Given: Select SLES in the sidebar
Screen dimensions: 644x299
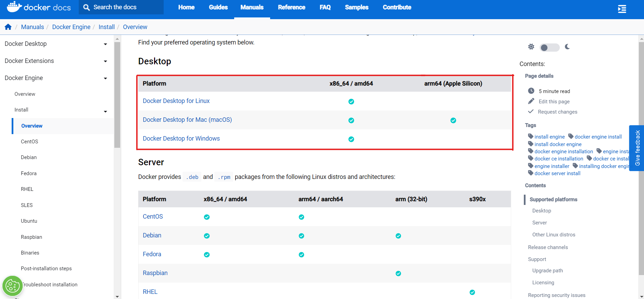Looking at the screenshot, I should (x=27, y=205).
